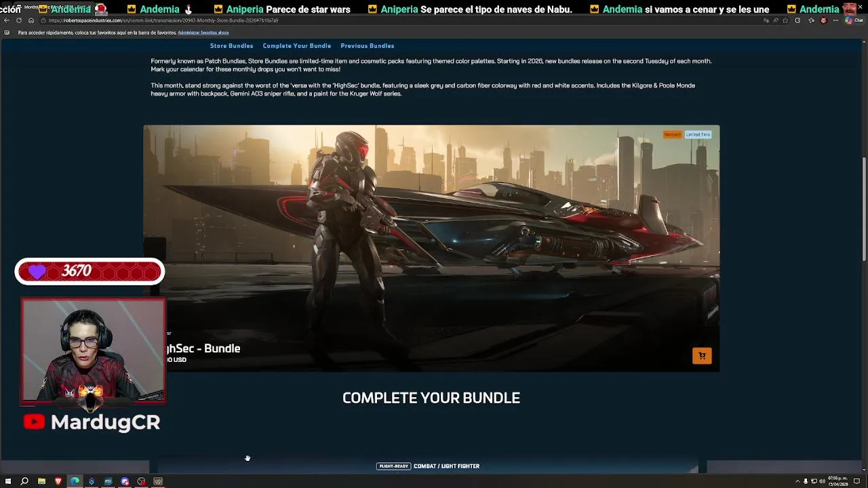868x488 pixels.
Task: Open Edge settings and more menu
Action: (835, 20)
